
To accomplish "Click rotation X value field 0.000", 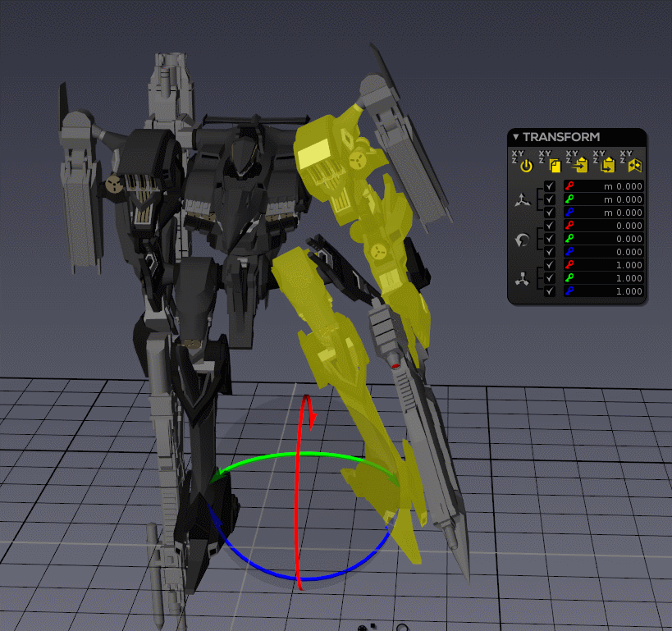I will 604,226.
